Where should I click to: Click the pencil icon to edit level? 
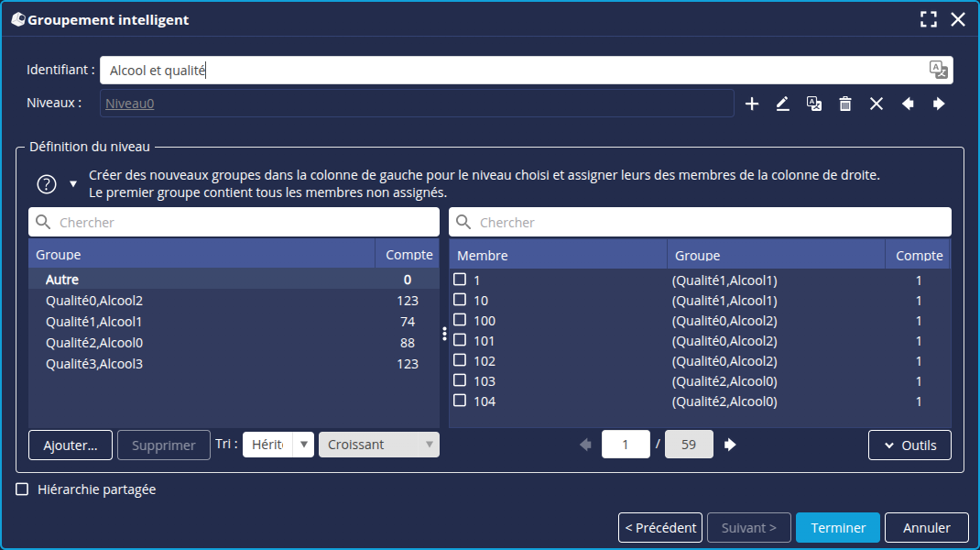tap(782, 104)
